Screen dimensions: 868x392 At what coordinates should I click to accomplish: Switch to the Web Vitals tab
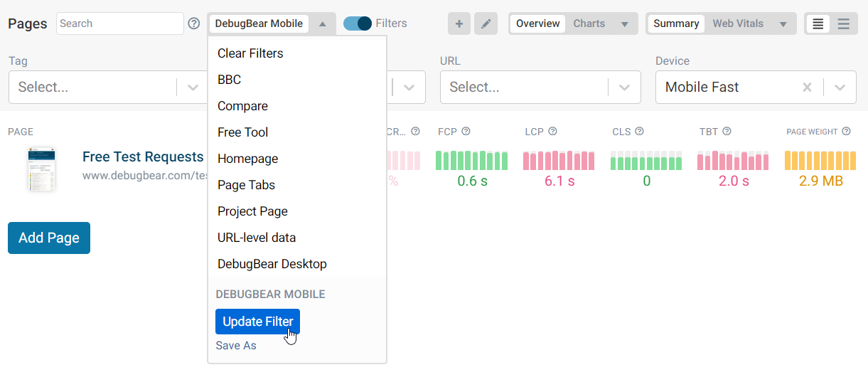737,23
